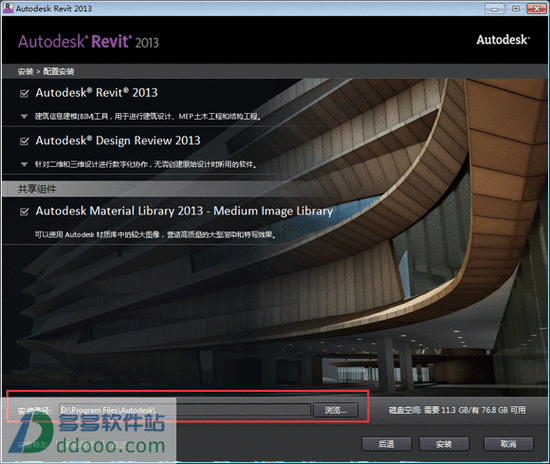Click the Revit app icon in title bar
Screen dimensions: 550x464
[8, 8]
